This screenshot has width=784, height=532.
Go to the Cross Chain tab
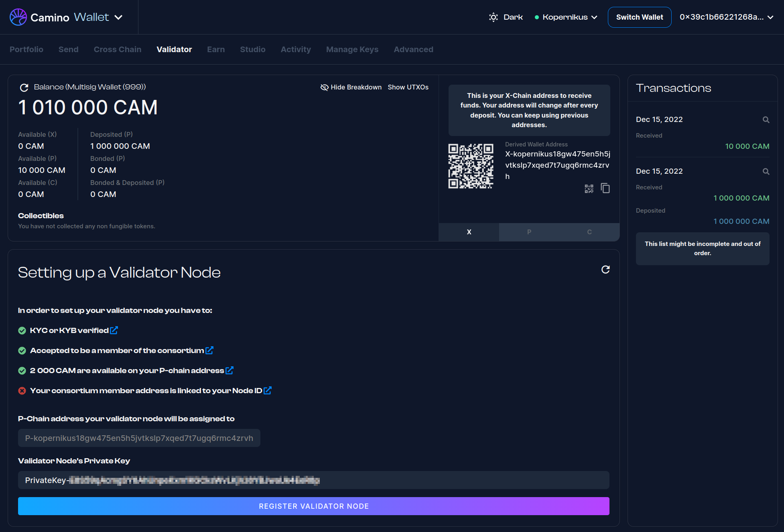(x=117, y=49)
